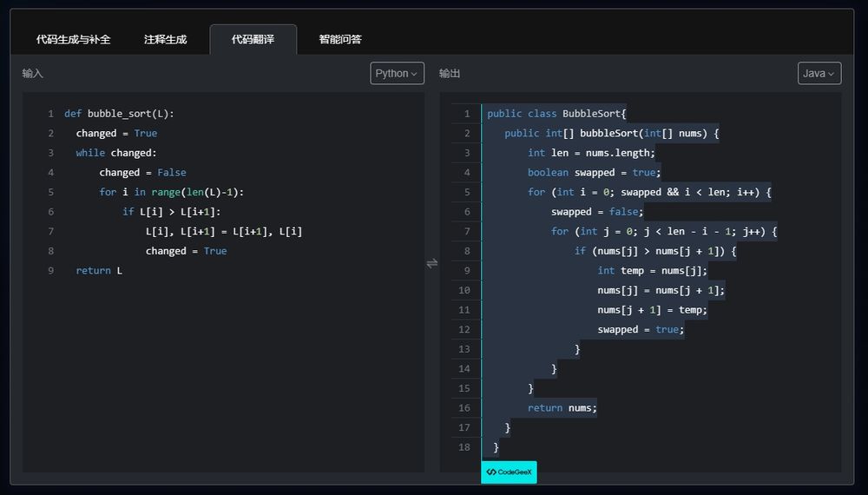Click output line 'public class BubbleSort{'
Screen dimensions: 868x495
pos(556,114)
